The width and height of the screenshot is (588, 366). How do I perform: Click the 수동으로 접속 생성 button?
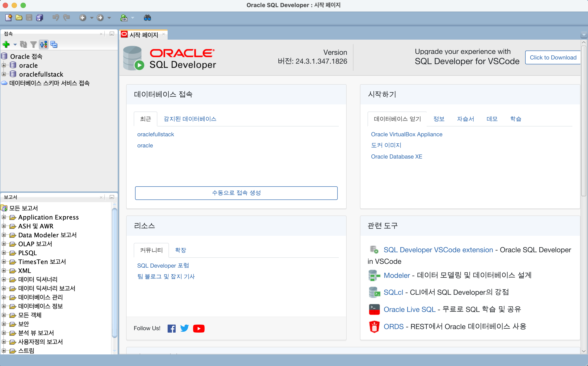coord(236,193)
